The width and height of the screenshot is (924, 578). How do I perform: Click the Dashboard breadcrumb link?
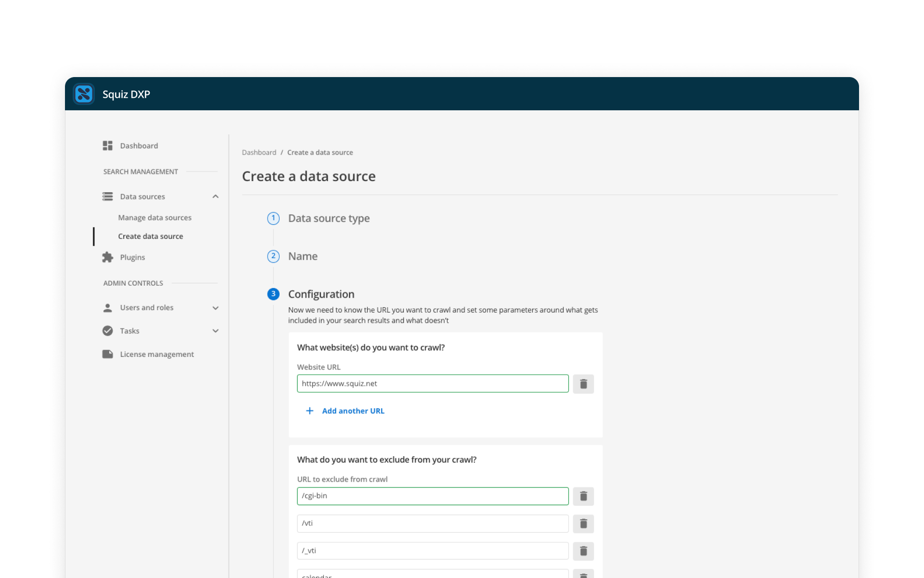click(259, 152)
